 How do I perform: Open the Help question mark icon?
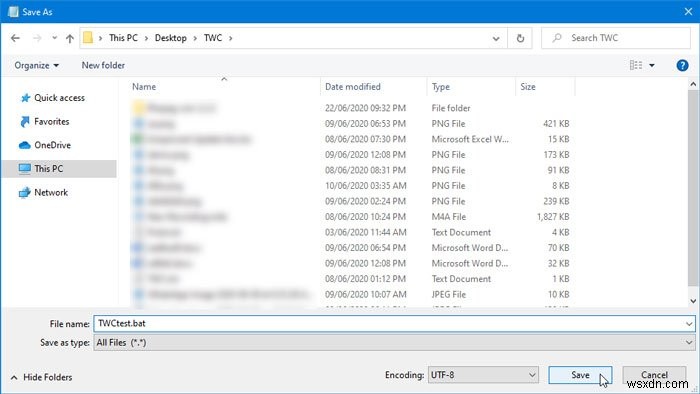(x=682, y=66)
